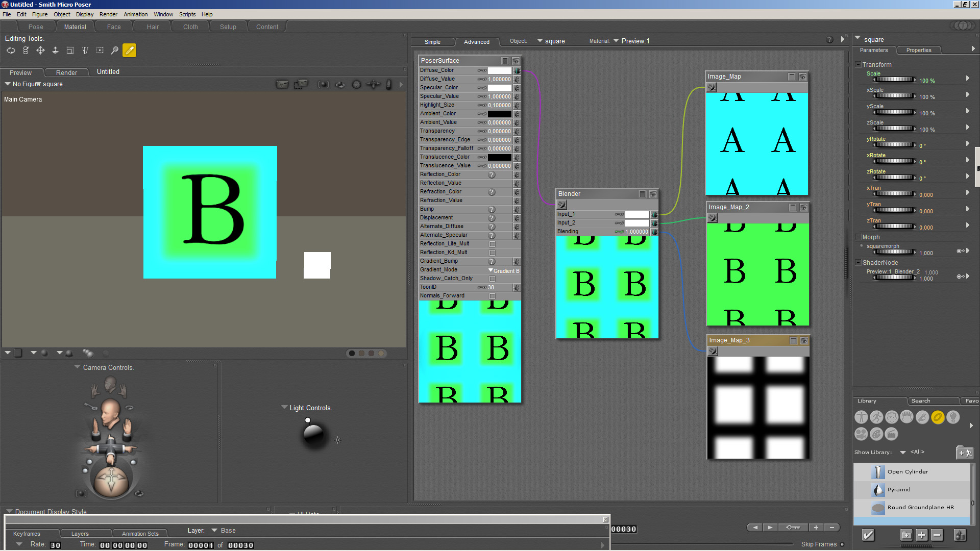Open the Cameras library category

click(x=861, y=434)
